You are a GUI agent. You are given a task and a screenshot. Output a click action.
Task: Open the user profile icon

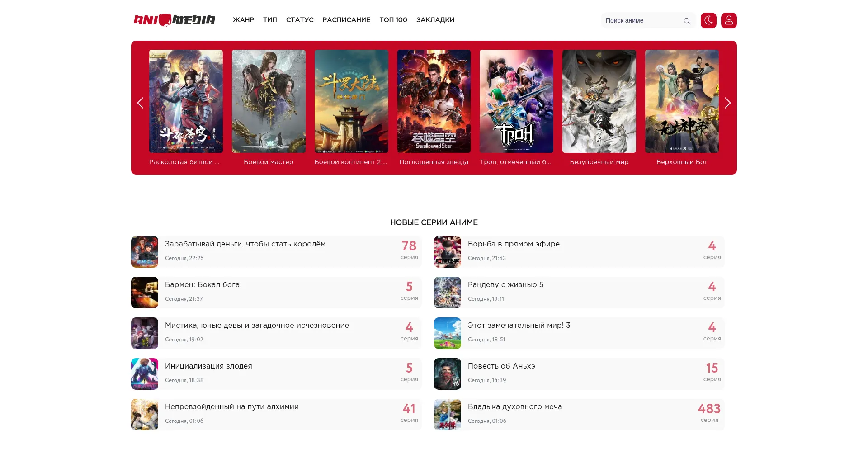[x=729, y=20]
